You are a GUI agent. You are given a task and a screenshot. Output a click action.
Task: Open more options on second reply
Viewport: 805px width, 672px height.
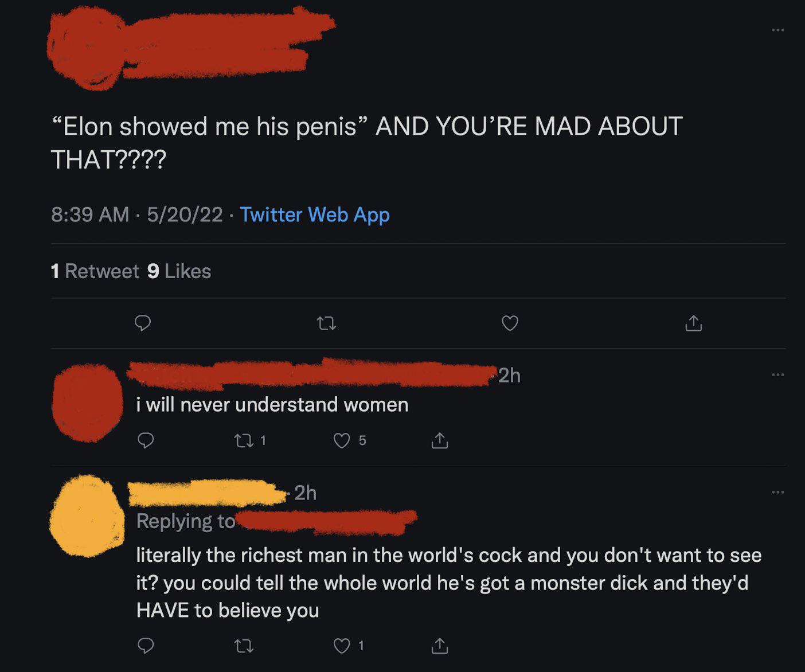point(777,492)
